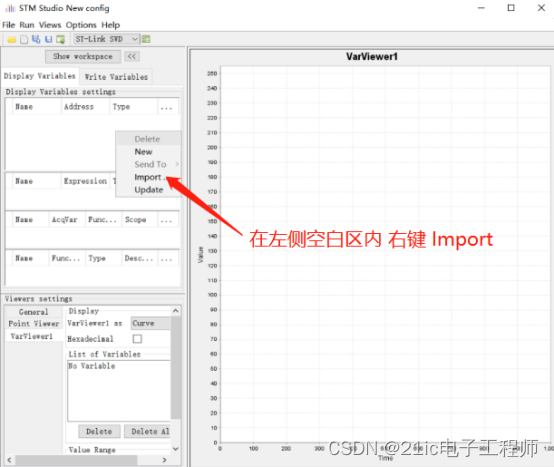
Task: Click the horizontal scrollbar left arrow
Action: (x=9, y=460)
